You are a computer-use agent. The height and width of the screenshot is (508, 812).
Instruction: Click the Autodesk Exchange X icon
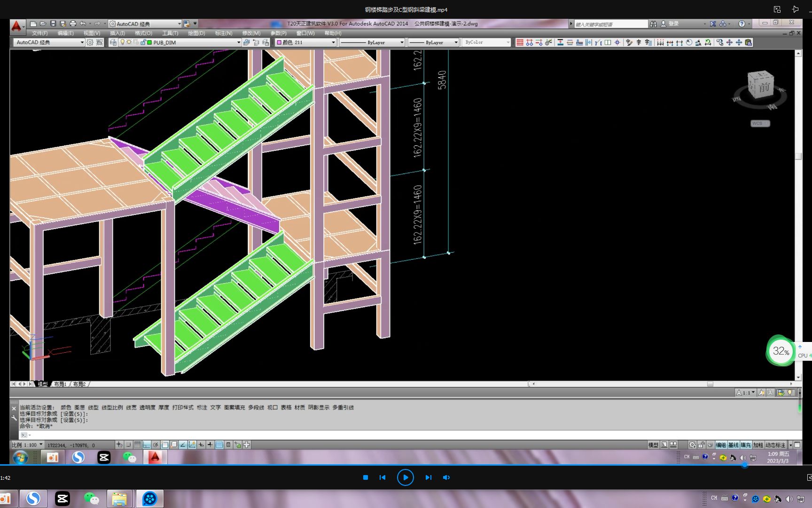(713, 24)
